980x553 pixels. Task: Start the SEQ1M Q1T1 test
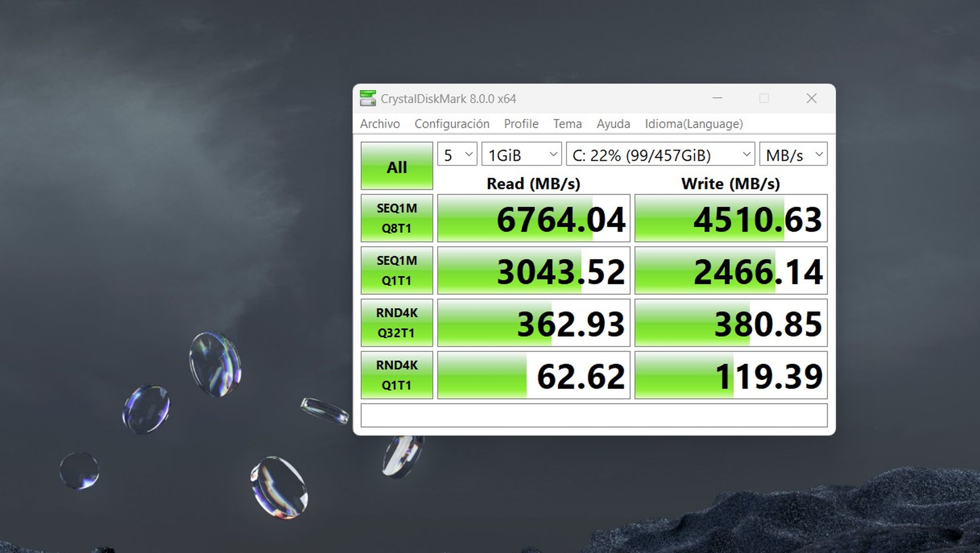click(396, 270)
